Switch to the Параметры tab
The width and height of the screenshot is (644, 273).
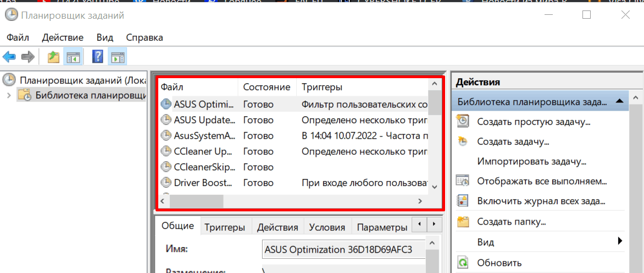click(381, 227)
